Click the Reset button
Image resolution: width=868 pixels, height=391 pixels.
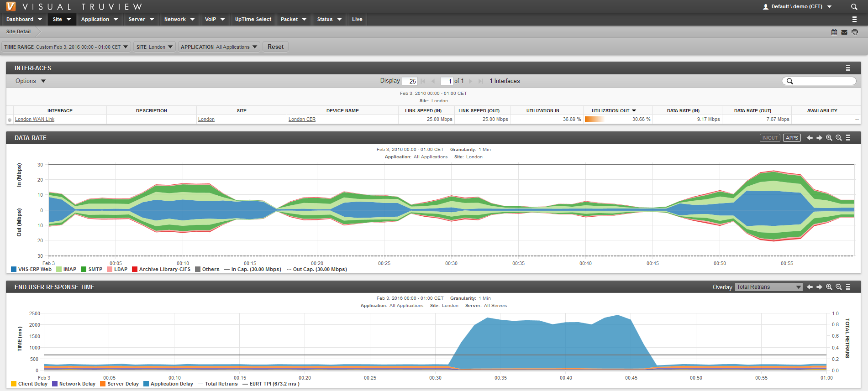(x=275, y=47)
